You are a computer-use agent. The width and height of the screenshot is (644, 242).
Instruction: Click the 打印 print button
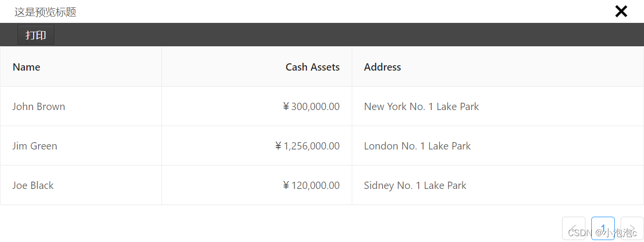(36, 35)
